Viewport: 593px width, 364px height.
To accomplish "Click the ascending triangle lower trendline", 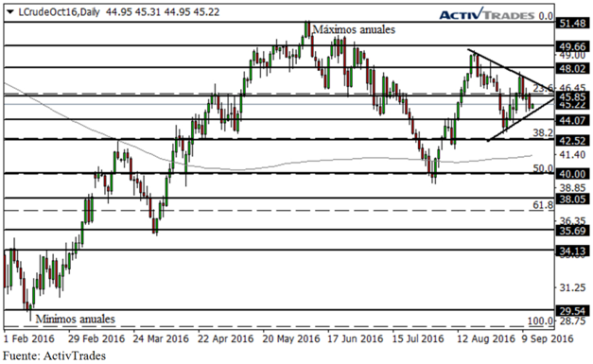I will coord(520,119).
